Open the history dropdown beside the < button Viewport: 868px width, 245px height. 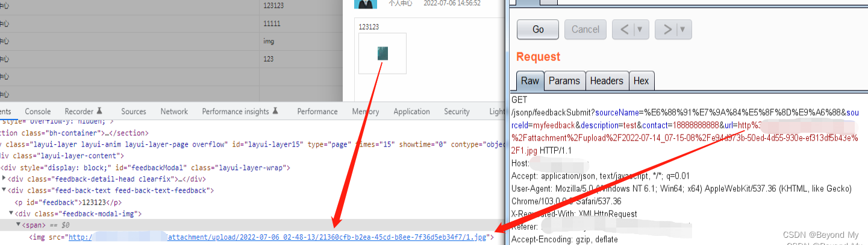click(x=642, y=29)
